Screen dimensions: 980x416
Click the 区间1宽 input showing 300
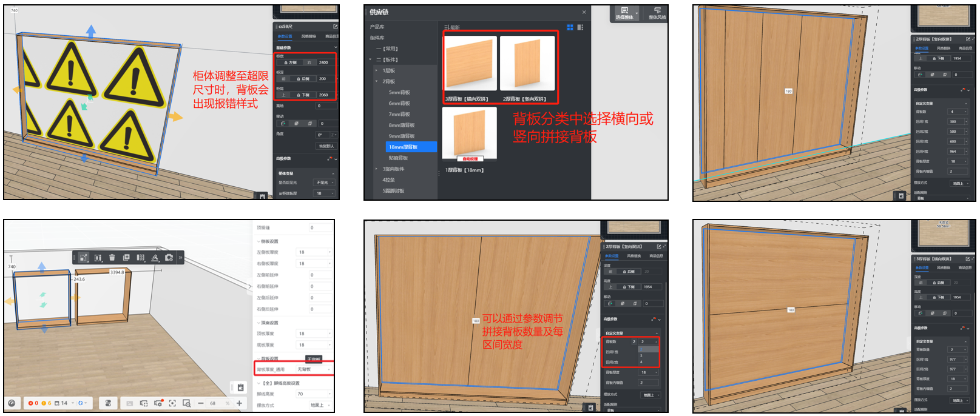pyautogui.click(x=957, y=121)
